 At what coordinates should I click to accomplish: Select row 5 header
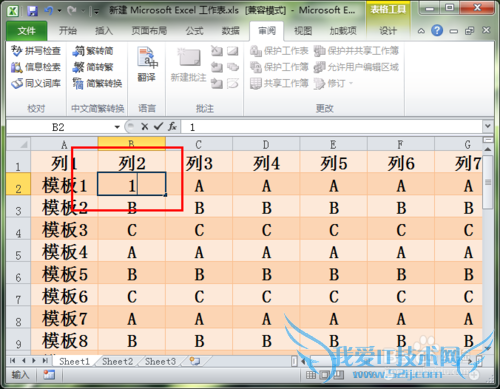coord(19,252)
